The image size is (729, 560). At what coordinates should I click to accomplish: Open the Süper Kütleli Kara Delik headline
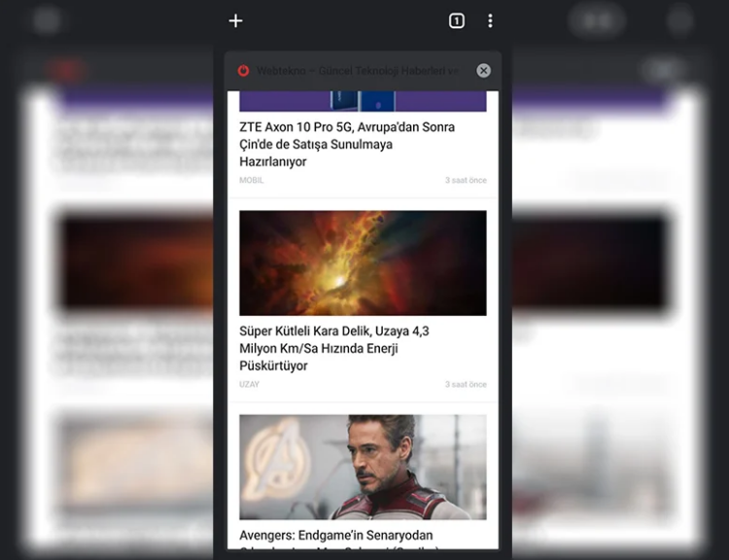tap(334, 348)
